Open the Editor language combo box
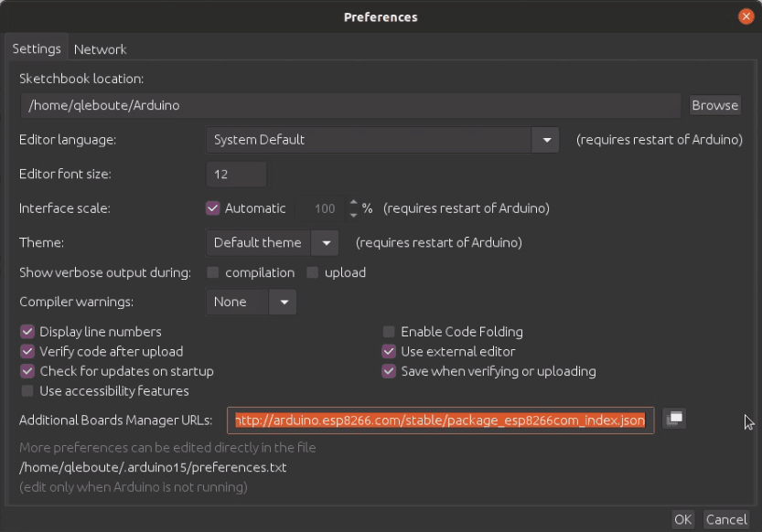Image resolution: width=762 pixels, height=532 pixels. point(382,140)
